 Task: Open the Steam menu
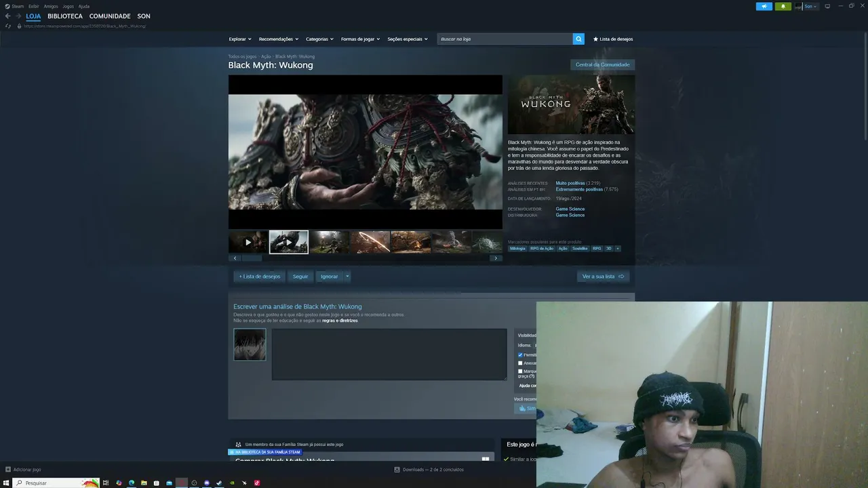(x=18, y=6)
